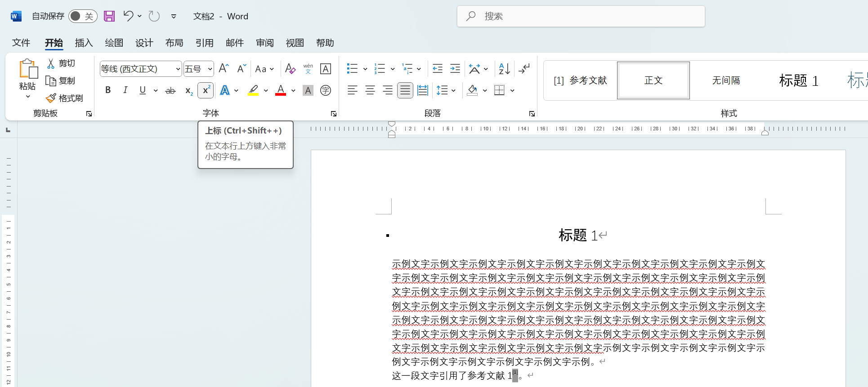Click the Show paragraph marks icon
Viewport: 868px width, 387px height.
pyautogui.click(x=524, y=69)
